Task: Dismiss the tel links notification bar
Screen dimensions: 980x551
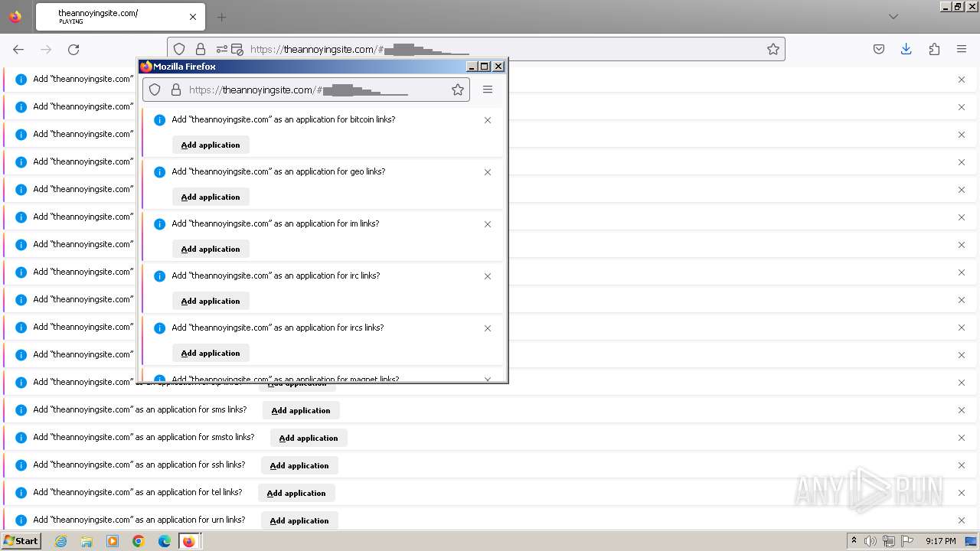Action: [962, 493]
